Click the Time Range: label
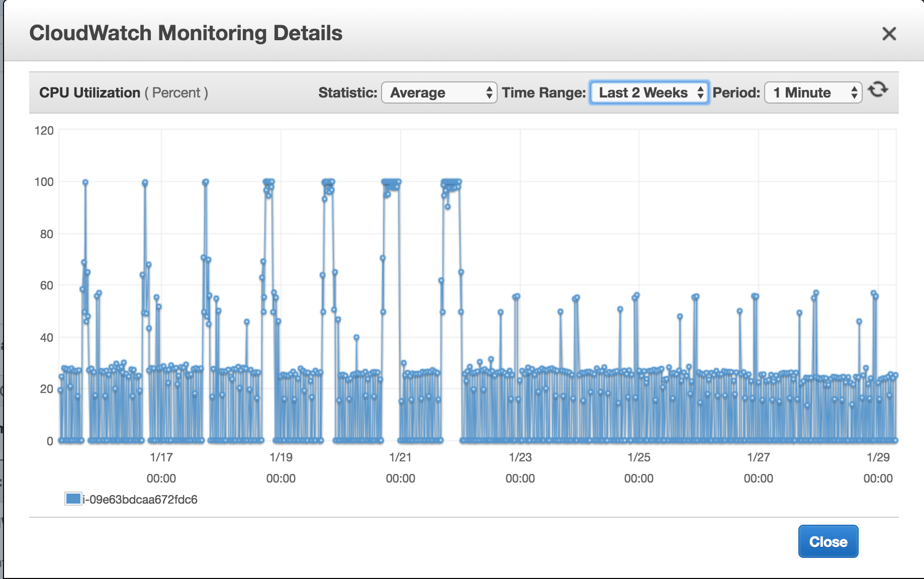This screenshot has width=924, height=579. [544, 92]
